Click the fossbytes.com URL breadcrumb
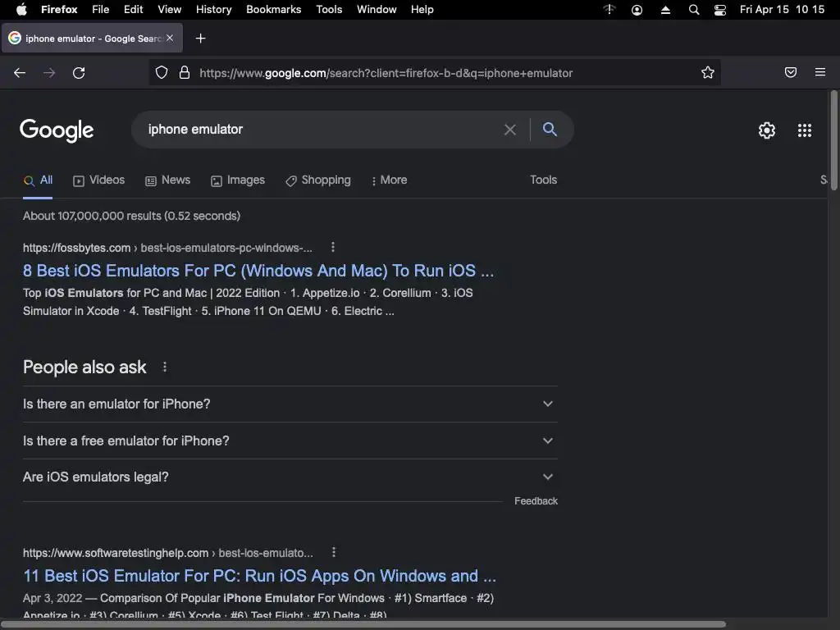The image size is (840, 630). click(167, 248)
